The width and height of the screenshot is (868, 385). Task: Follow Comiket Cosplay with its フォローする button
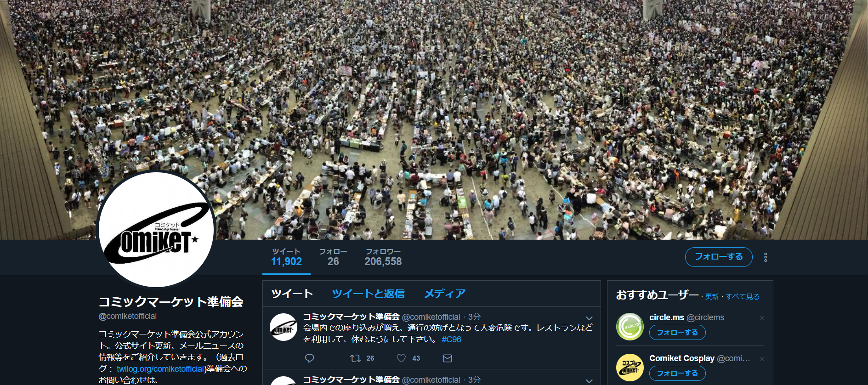[677, 373]
